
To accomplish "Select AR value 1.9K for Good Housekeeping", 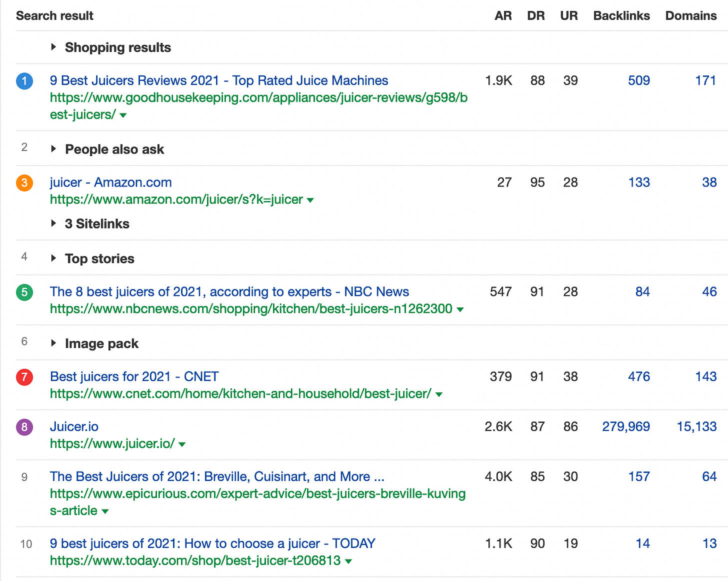I will (498, 80).
